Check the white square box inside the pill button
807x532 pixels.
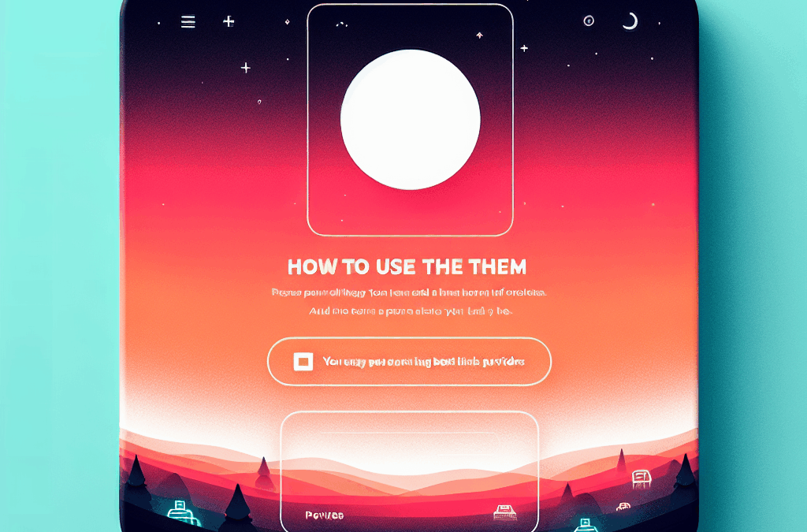[x=303, y=361]
